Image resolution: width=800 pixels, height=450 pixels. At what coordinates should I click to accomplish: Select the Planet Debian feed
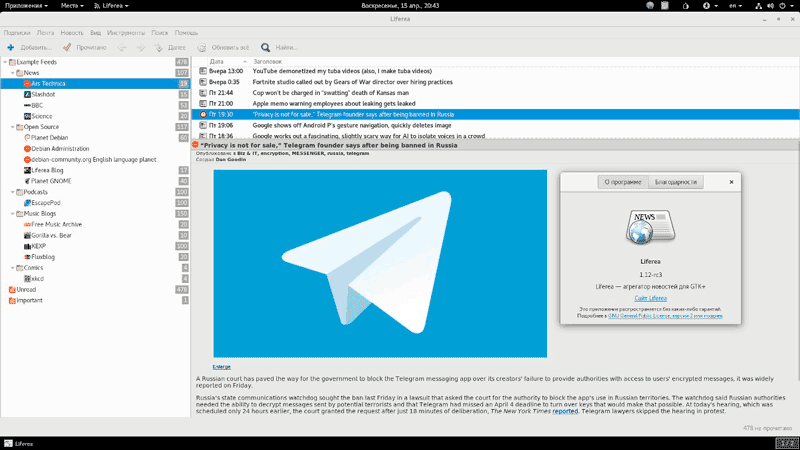pyautogui.click(x=49, y=138)
